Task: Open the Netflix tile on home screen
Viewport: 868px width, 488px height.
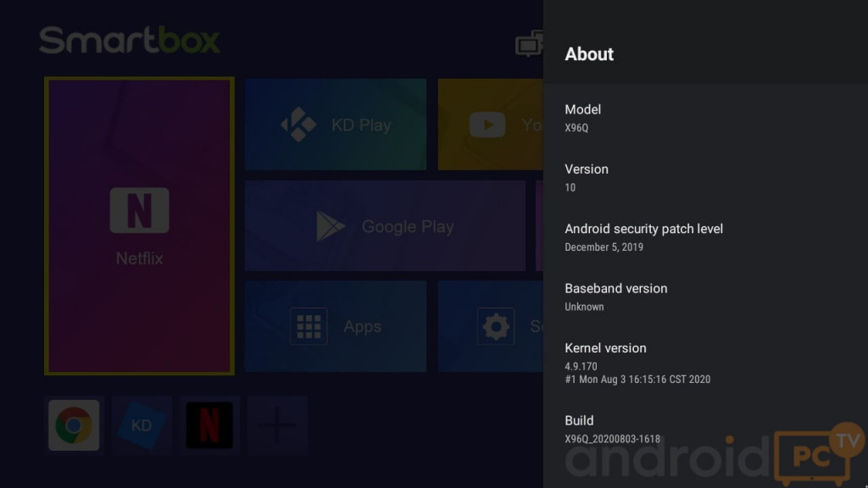Action: (139, 225)
